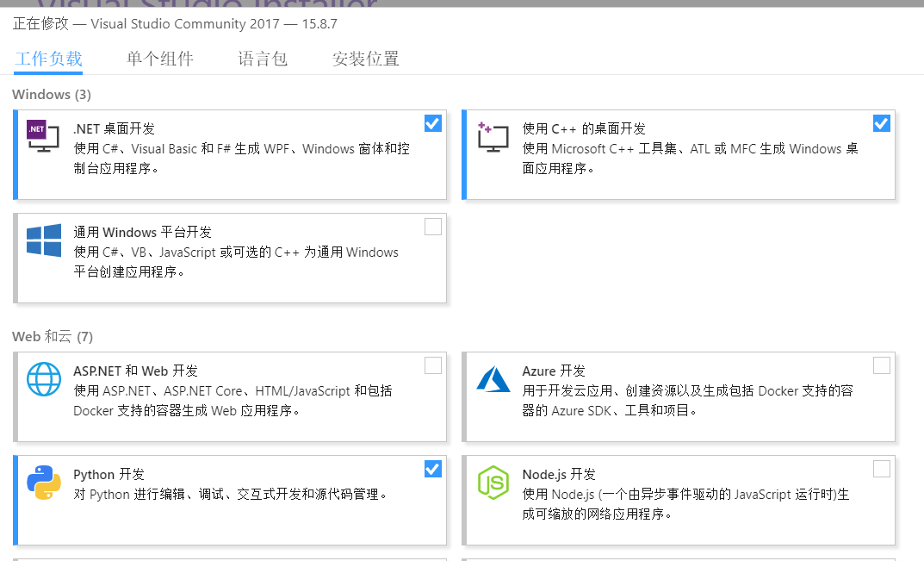Click the description text under Python 开发
This screenshot has height=561, width=924.
point(231,495)
